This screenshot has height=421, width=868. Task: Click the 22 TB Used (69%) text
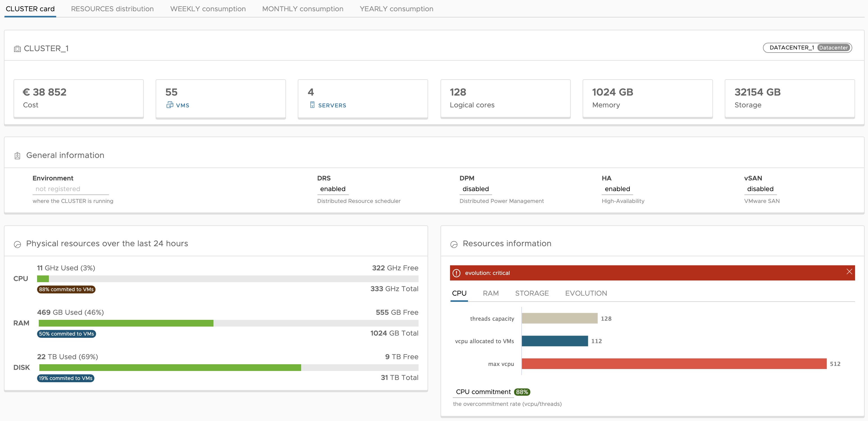(67, 357)
